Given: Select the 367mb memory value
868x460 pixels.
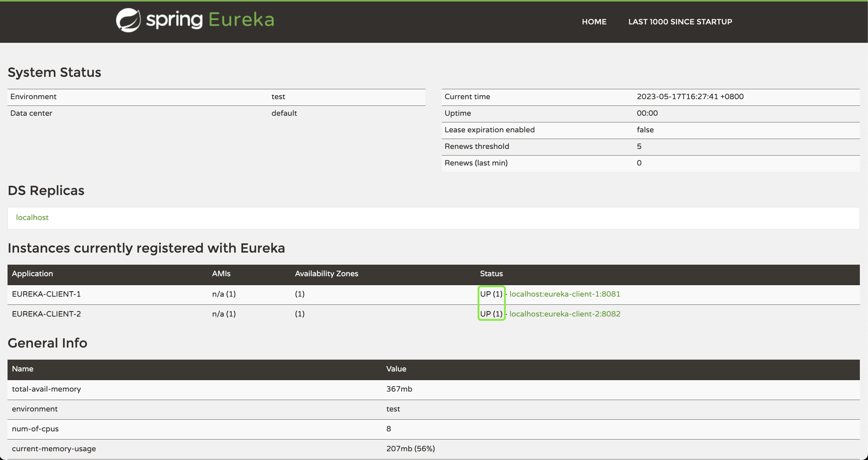Looking at the screenshot, I should tap(399, 389).
